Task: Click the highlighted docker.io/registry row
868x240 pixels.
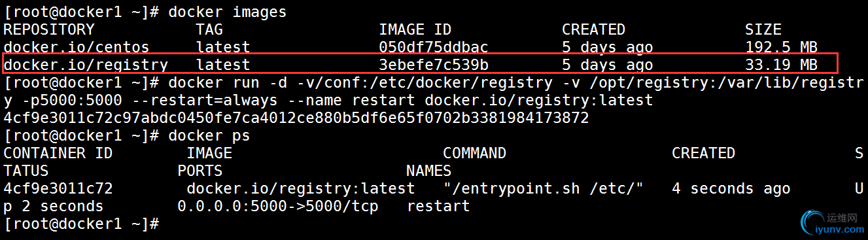Action: pos(421,64)
